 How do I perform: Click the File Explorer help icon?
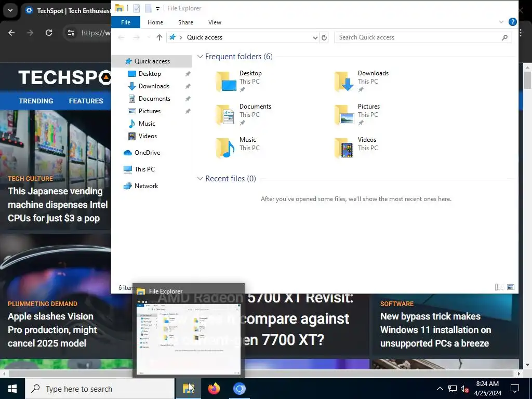512,22
